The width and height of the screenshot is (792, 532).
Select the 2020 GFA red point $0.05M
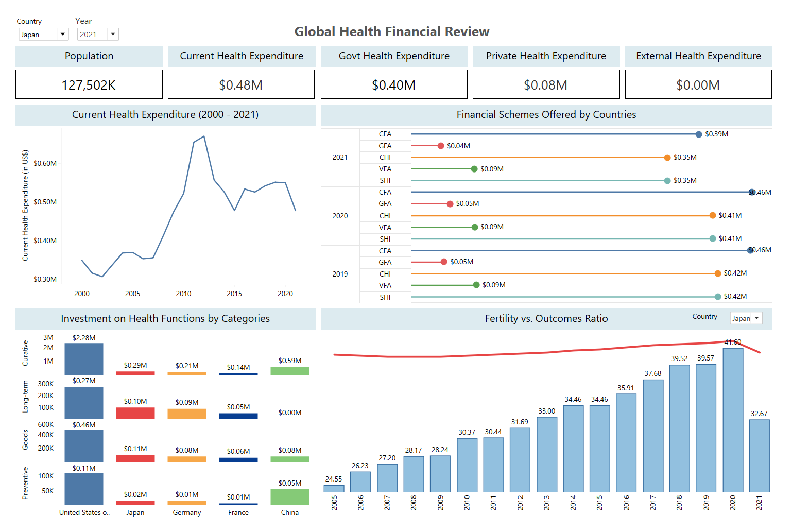(450, 204)
